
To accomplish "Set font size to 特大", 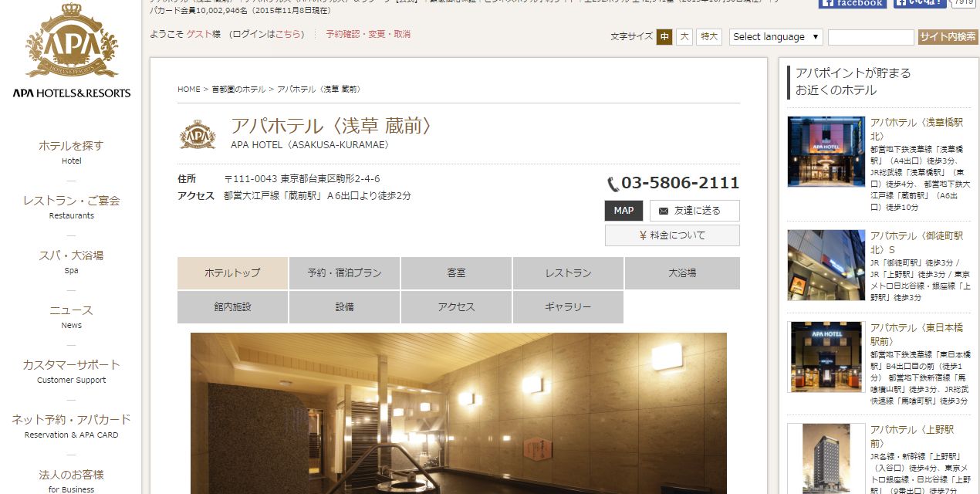I will point(709,36).
